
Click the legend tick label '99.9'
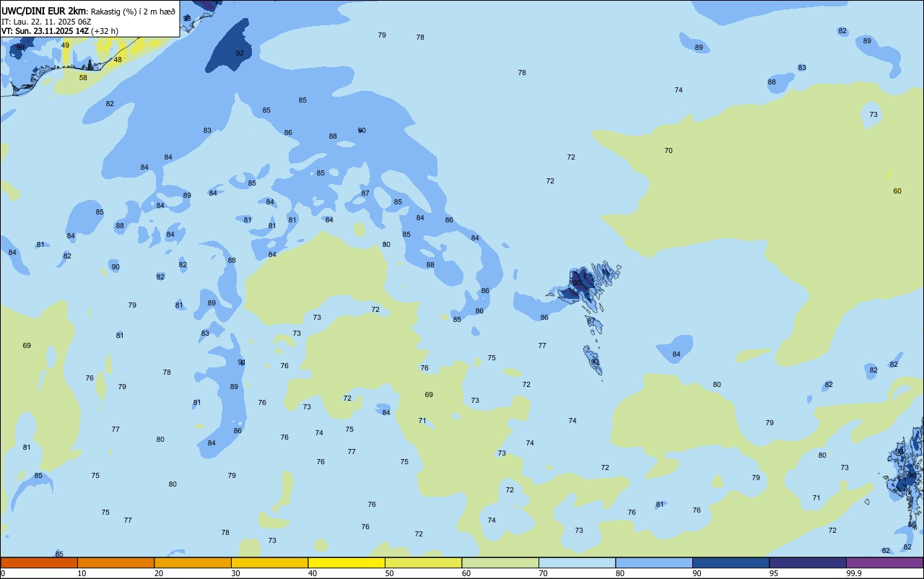click(853, 573)
